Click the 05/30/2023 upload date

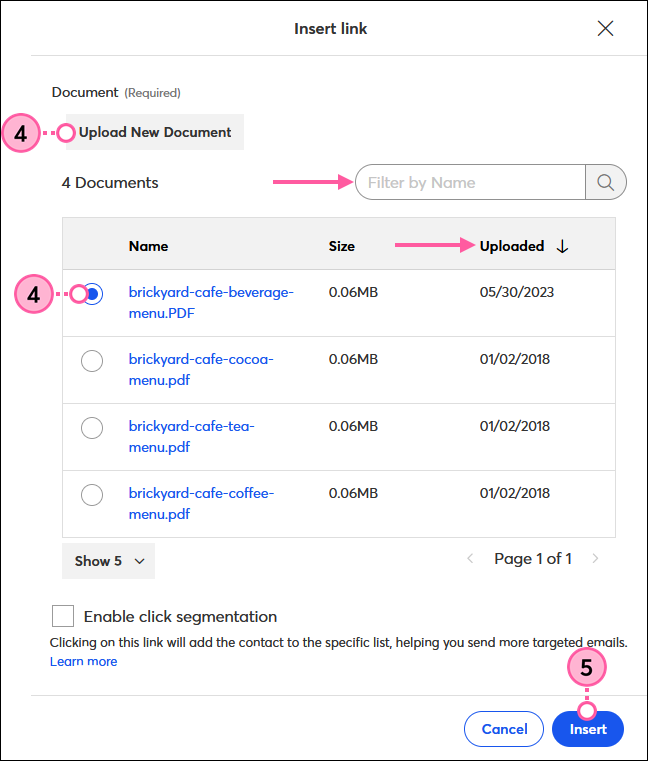point(517,292)
